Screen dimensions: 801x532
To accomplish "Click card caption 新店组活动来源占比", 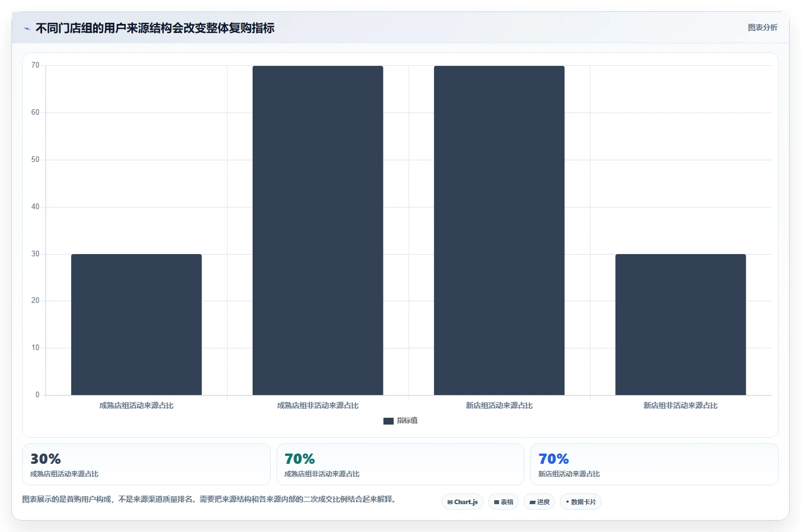I will point(569,474).
